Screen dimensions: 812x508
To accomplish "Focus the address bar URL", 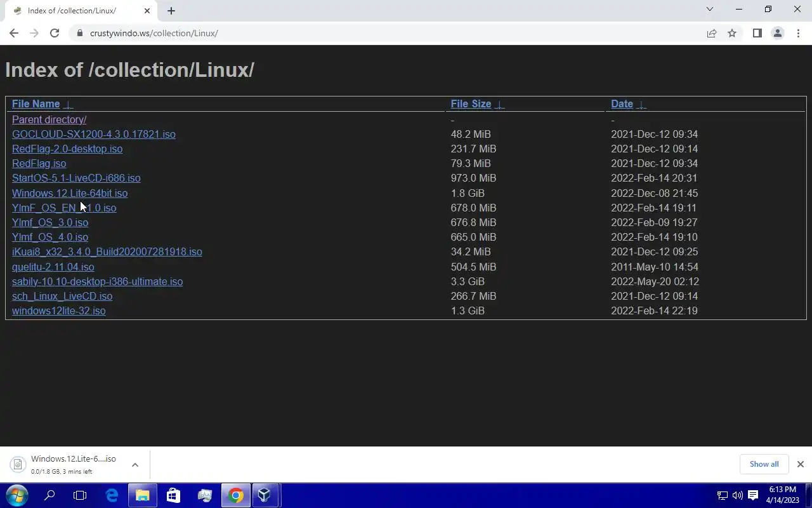I will click(x=154, y=33).
